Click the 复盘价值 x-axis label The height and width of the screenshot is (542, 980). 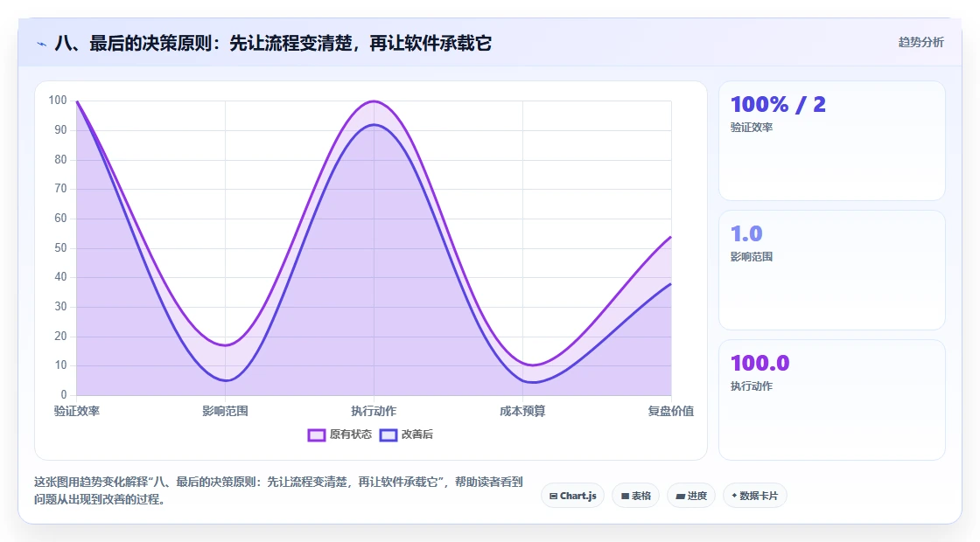pos(670,411)
